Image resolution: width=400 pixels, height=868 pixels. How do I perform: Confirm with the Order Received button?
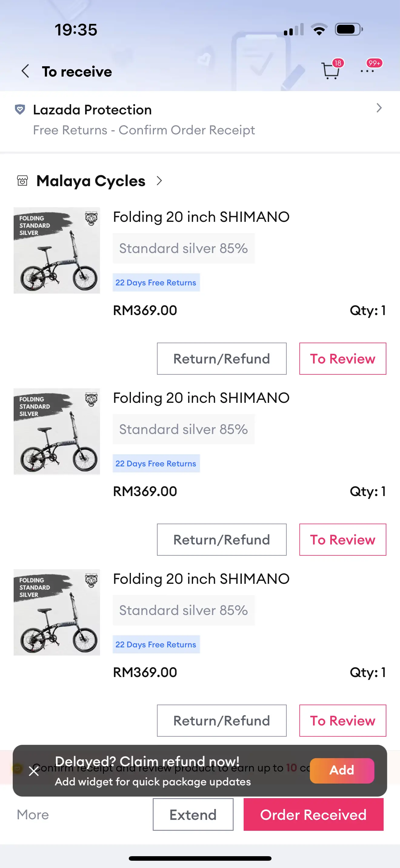click(313, 814)
